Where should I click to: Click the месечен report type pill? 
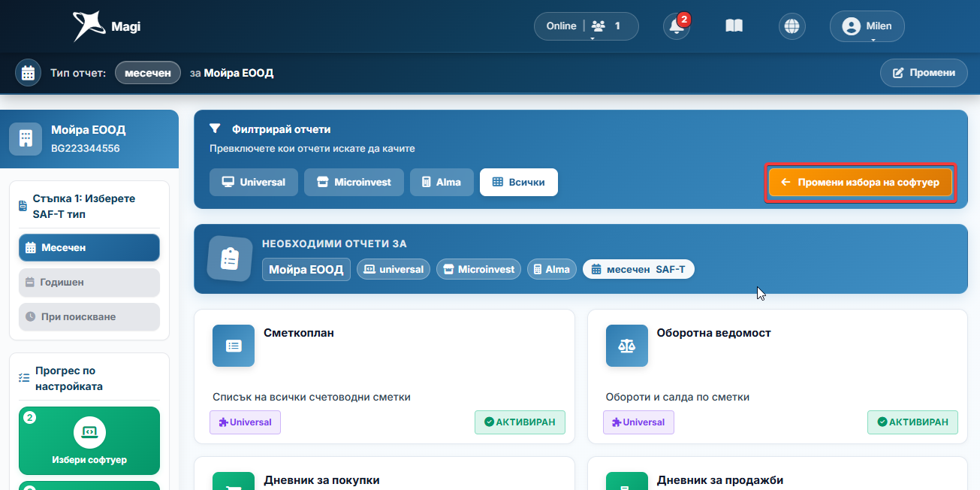[148, 73]
